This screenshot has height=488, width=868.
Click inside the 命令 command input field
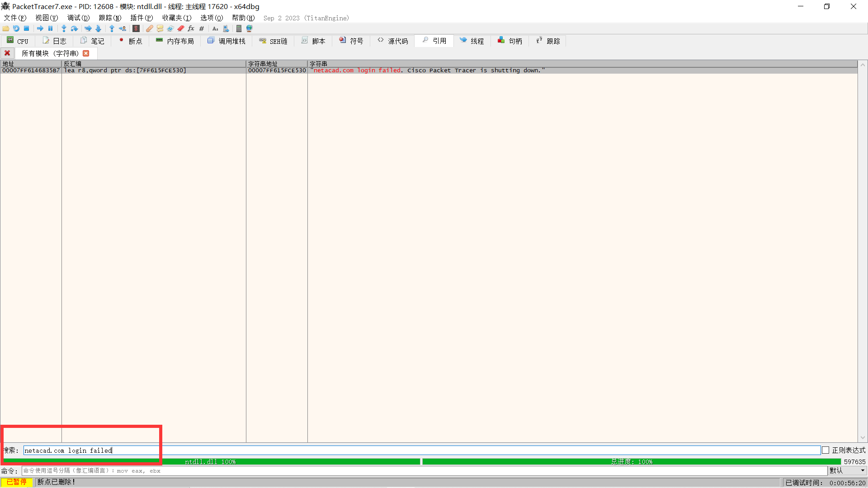407,470
